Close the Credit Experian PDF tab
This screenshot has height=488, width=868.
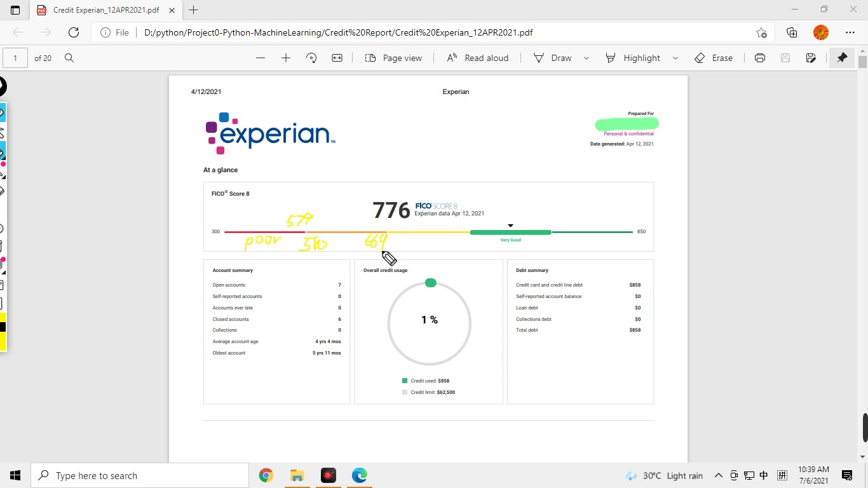(171, 10)
